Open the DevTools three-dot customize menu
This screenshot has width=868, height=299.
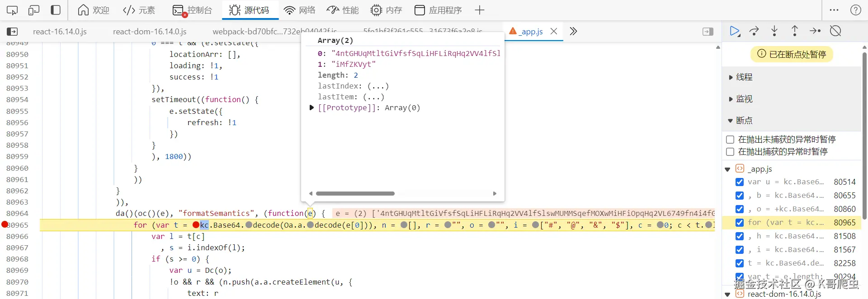coord(834,10)
